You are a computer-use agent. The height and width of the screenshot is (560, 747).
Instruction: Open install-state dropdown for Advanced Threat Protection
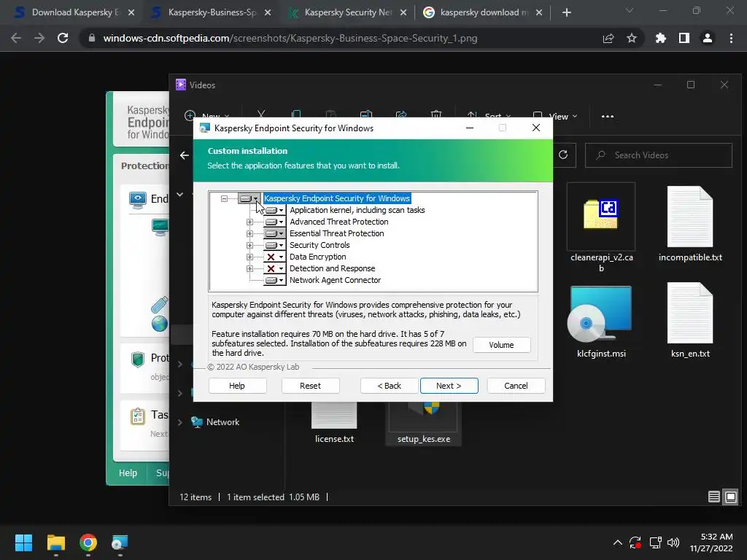click(274, 222)
